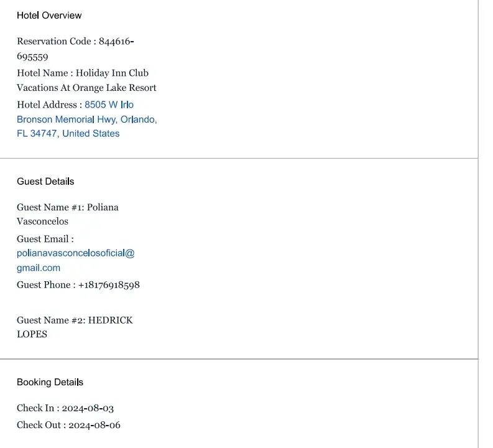The height and width of the screenshot is (448, 493).
Task: Select the Reservation Code label
Action: [x=55, y=42]
